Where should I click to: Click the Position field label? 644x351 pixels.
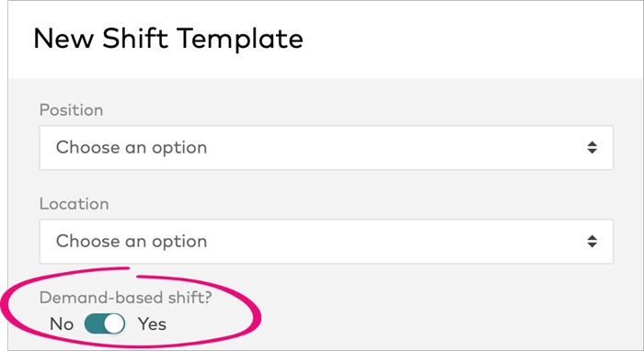click(71, 110)
